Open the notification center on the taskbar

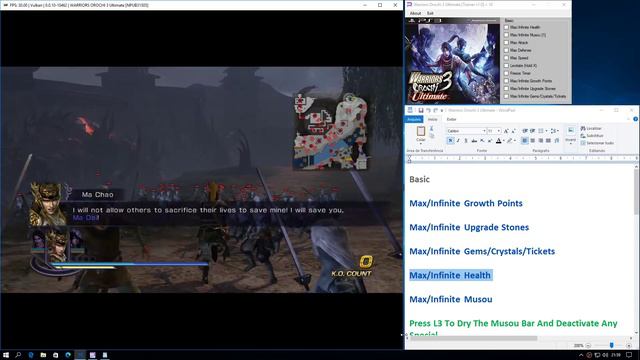pyautogui.click(x=629, y=355)
